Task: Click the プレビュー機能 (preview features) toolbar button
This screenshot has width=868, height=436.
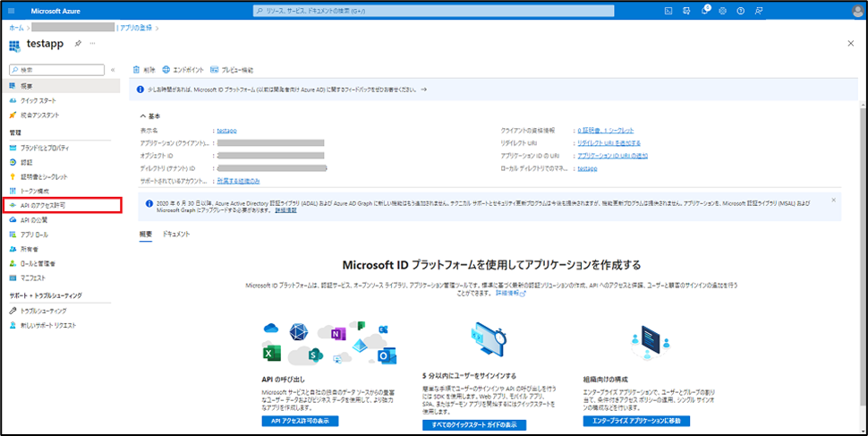Action: (232, 70)
